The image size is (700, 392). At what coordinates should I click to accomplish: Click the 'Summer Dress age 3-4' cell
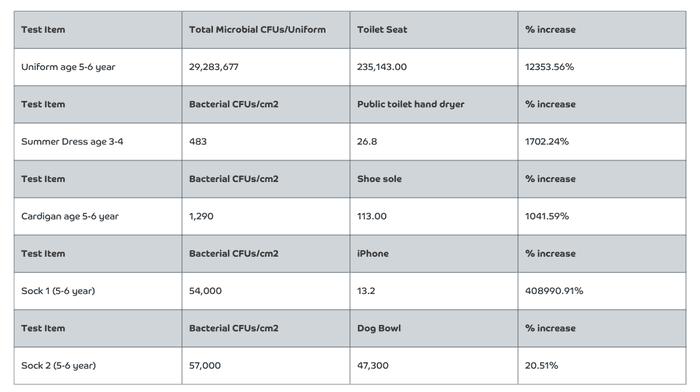tap(98, 142)
